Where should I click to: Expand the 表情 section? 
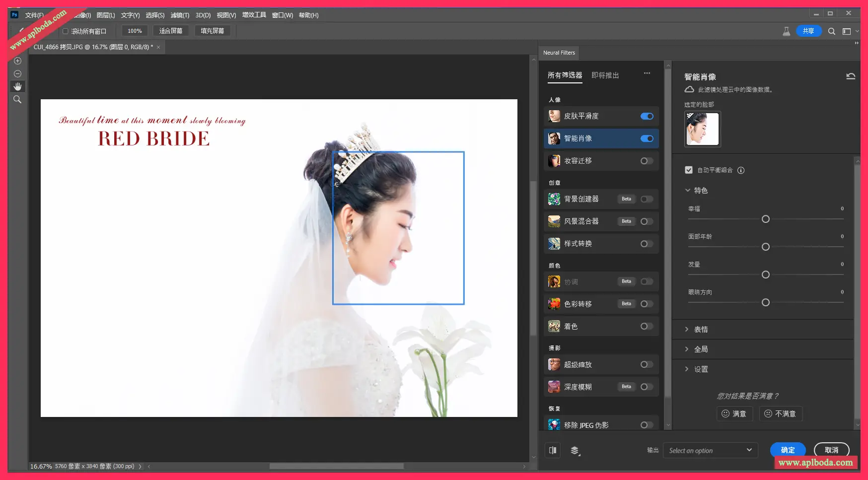click(701, 330)
